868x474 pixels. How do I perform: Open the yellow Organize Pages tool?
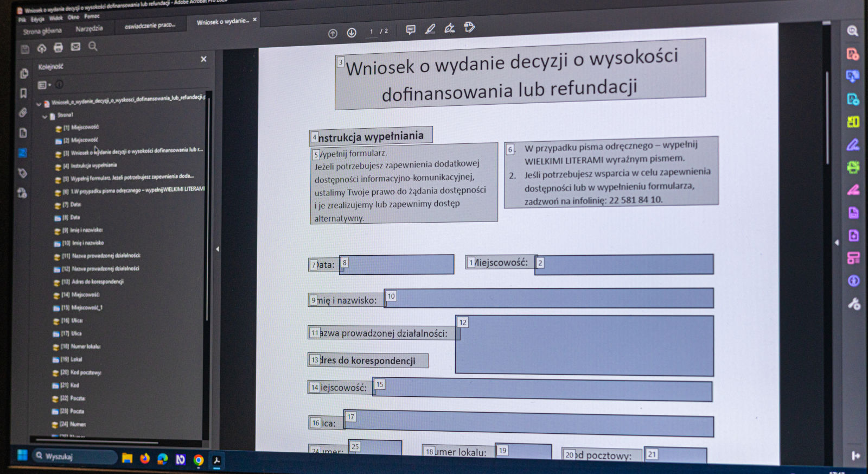(853, 122)
